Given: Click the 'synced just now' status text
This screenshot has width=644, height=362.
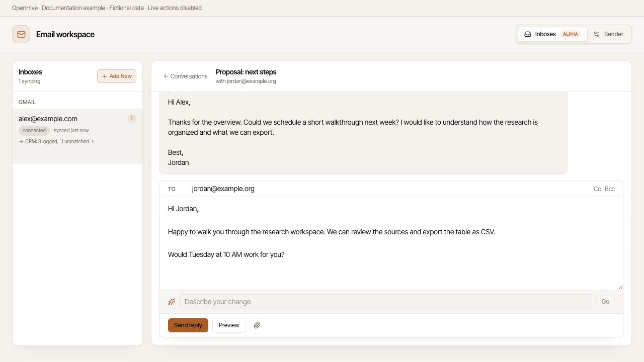Looking at the screenshot, I should 71,131.
